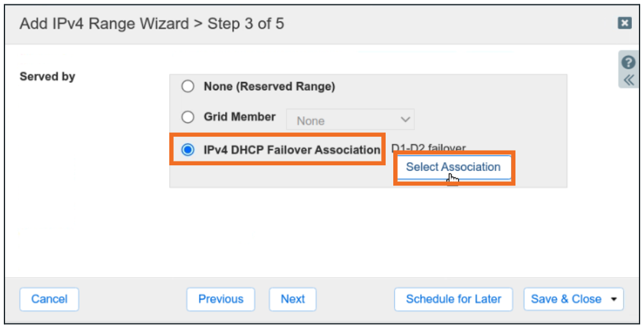Open the Grid Member dropdown showing None
Screen dimensions: 644x328
350,120
